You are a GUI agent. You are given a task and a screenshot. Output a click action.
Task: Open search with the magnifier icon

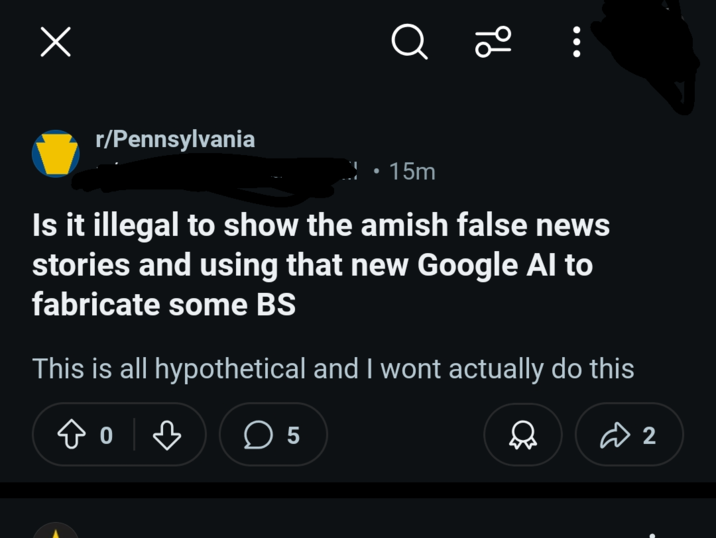408,42
